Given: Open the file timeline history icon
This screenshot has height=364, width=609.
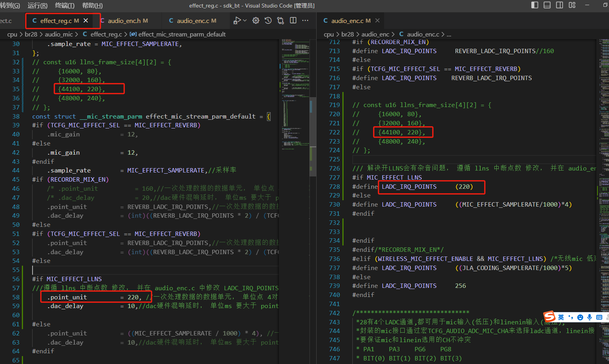Looking at the screenshot, I should [x=268, y=21].
